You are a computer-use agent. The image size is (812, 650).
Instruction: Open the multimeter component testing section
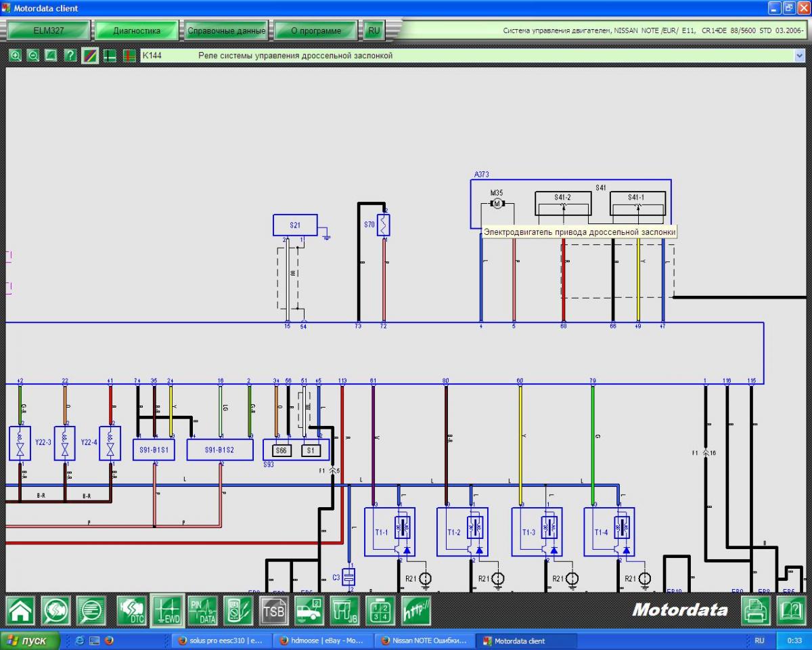[x=238, y=610]
